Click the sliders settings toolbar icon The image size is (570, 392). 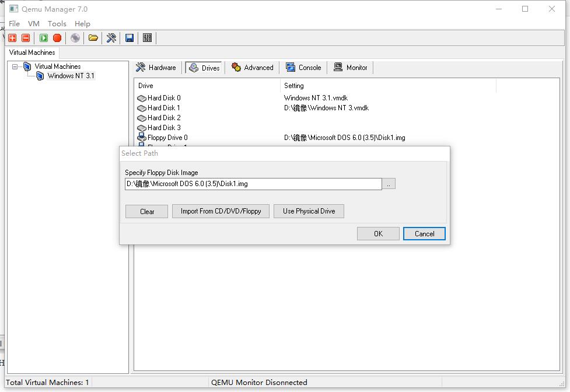[x=147, y=38]
